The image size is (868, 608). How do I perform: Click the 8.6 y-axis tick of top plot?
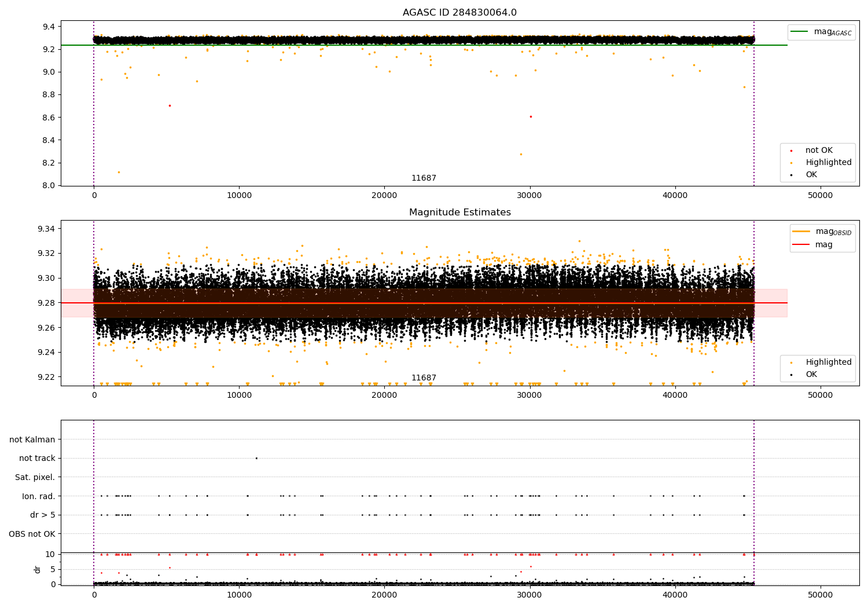coord(49,118)
